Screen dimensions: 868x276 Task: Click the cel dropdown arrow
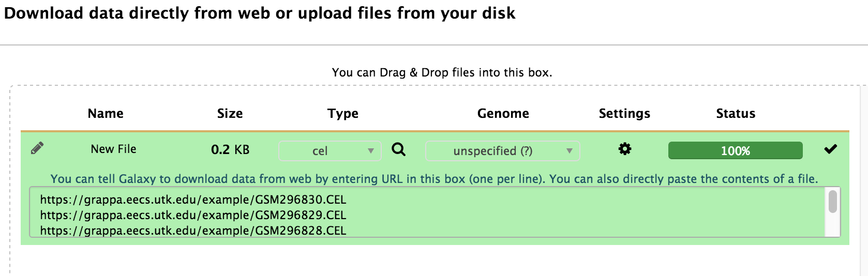(370, 151)
